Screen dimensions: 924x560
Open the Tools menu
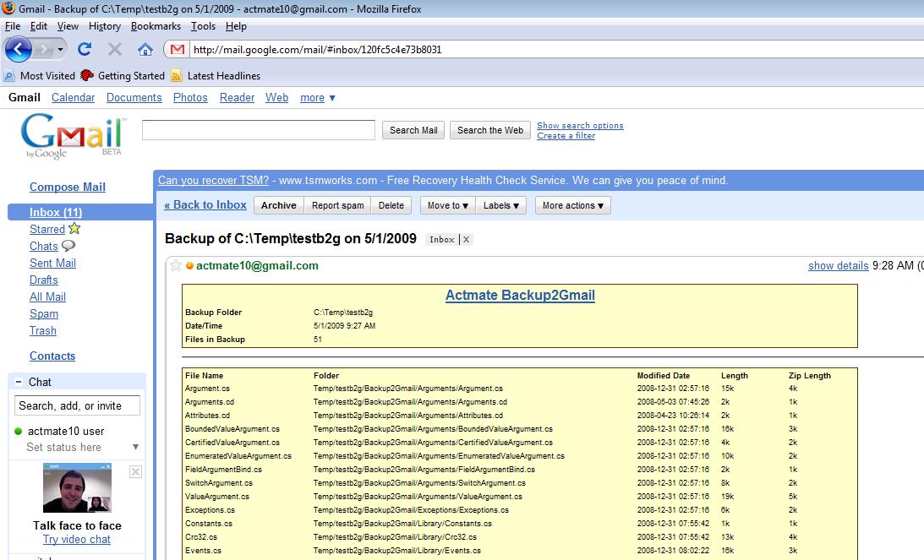coord(203,26)
